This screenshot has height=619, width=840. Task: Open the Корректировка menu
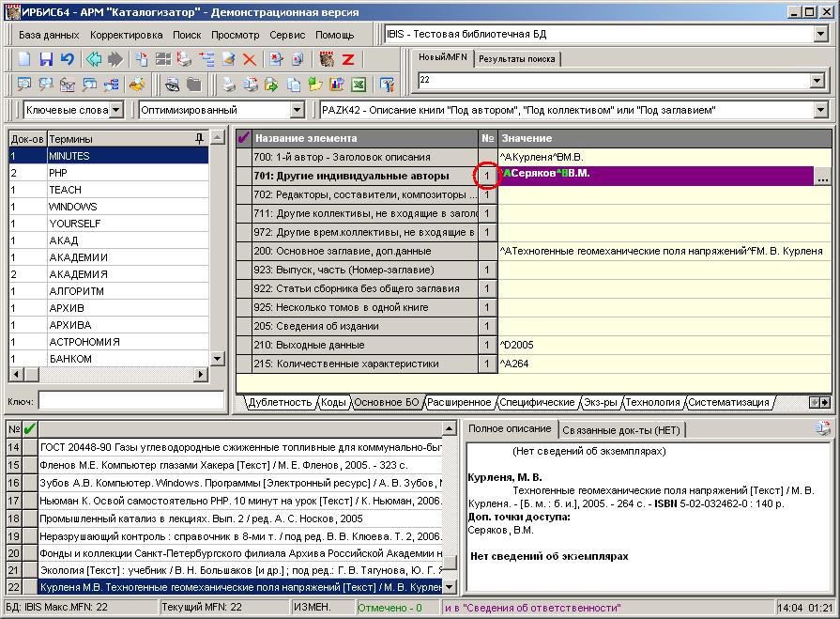pyautogui.click(x=126, y=35)
